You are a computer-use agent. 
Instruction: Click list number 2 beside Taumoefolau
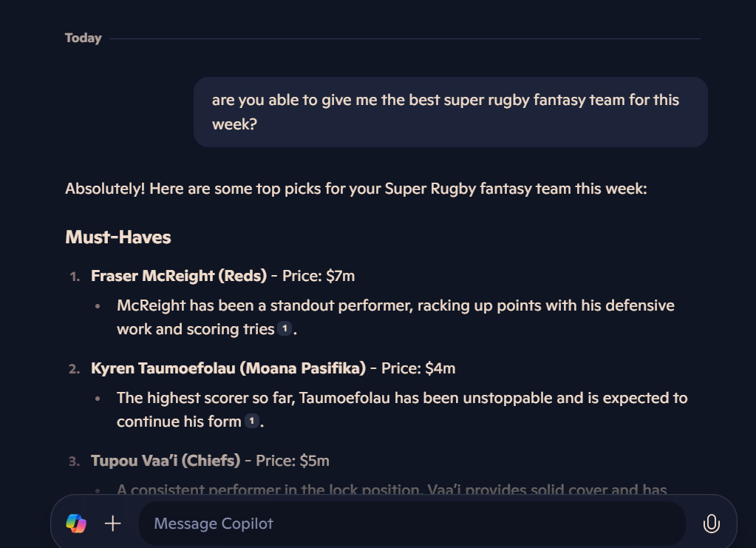pyautogui.click(x=74, y=369)
